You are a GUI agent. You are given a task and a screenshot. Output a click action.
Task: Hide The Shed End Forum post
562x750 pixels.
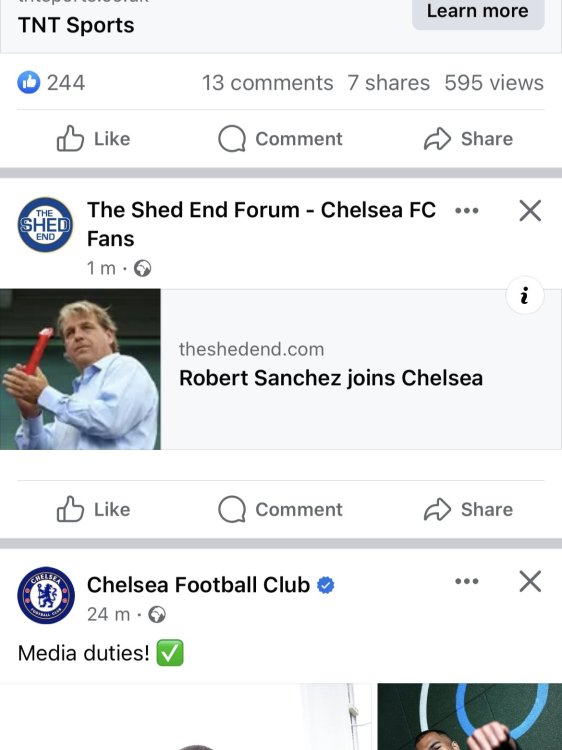click(x=530, y=210)
